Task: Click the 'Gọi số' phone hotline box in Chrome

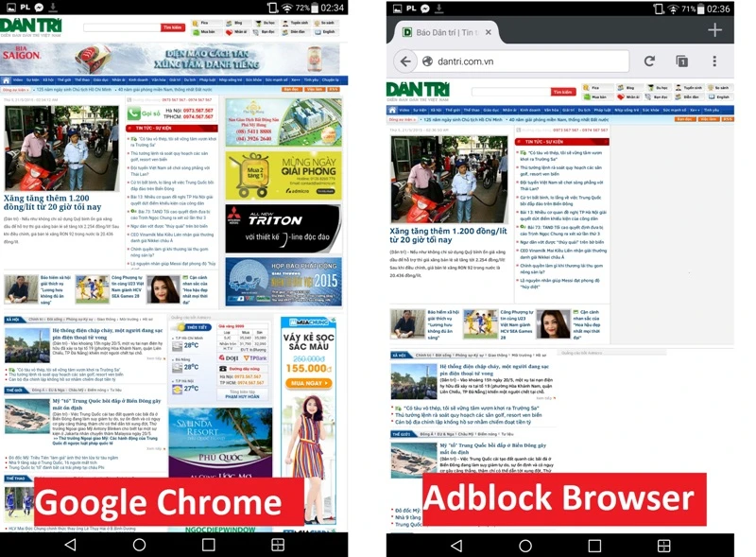Action: pyautogui.click(x=171, y=113)
